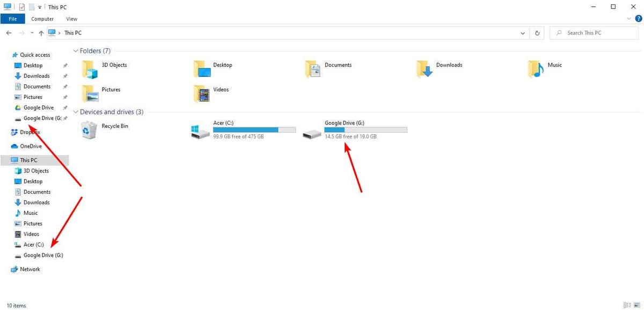
Task: Select Google Drive (G:) under This PC tree
Action: (43, 255)
